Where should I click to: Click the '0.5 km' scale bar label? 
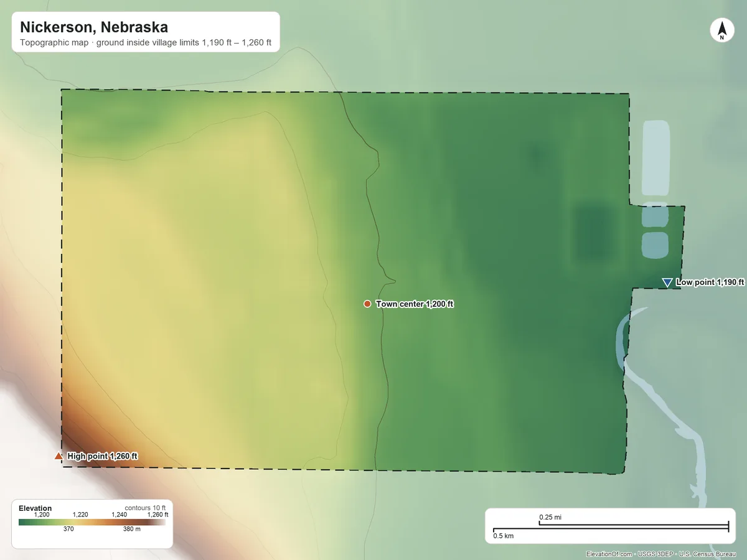click(504, 536)
